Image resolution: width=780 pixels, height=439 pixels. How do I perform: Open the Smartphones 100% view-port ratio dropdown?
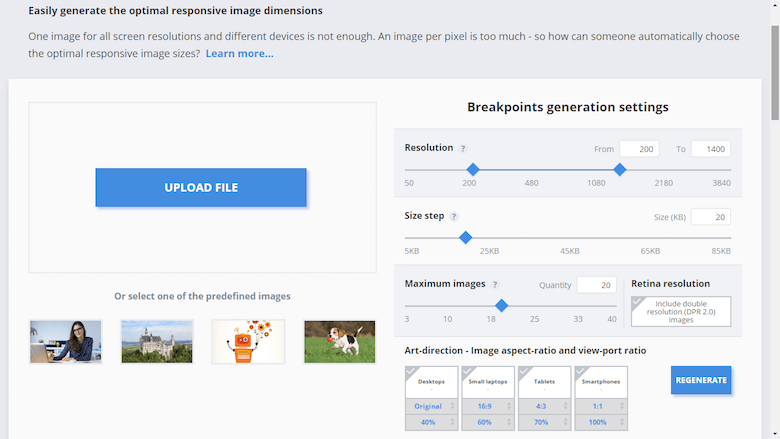click(x=602, y=423)
